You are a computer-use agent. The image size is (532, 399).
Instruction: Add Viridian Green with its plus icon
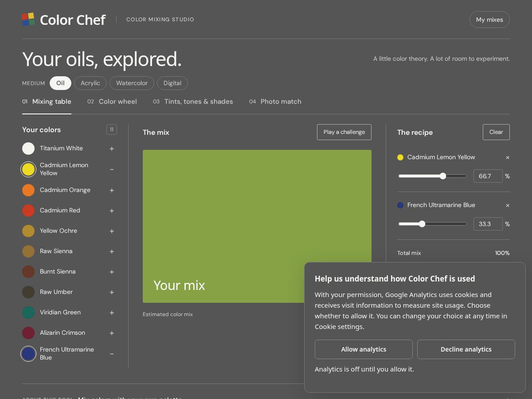coord(112,313)
